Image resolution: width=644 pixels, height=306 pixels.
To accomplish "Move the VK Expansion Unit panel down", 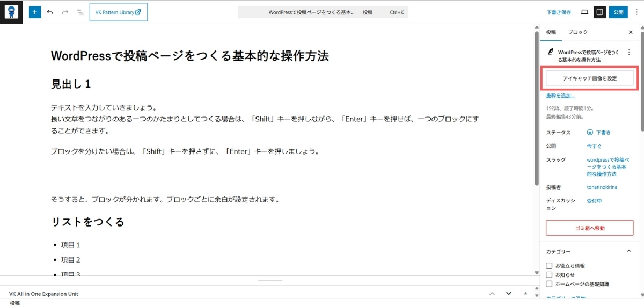I will click(x=509, y=294).
